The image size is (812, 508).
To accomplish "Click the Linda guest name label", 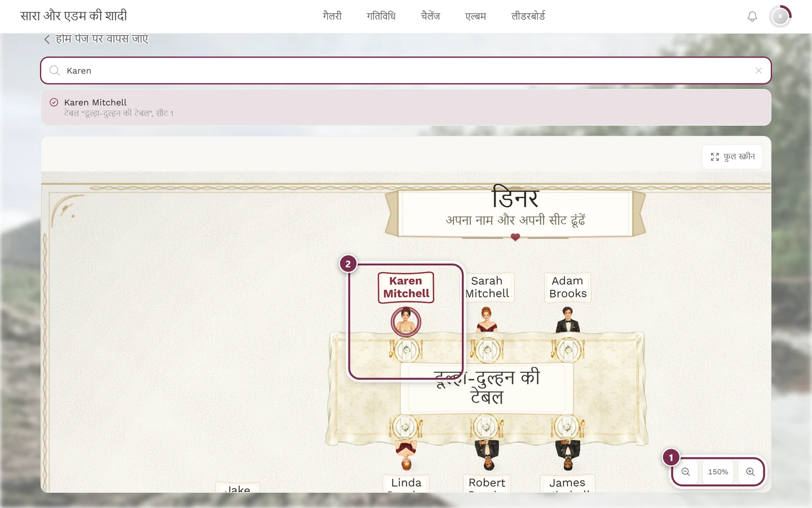I will pyautogui.click(x=406, y=483).
